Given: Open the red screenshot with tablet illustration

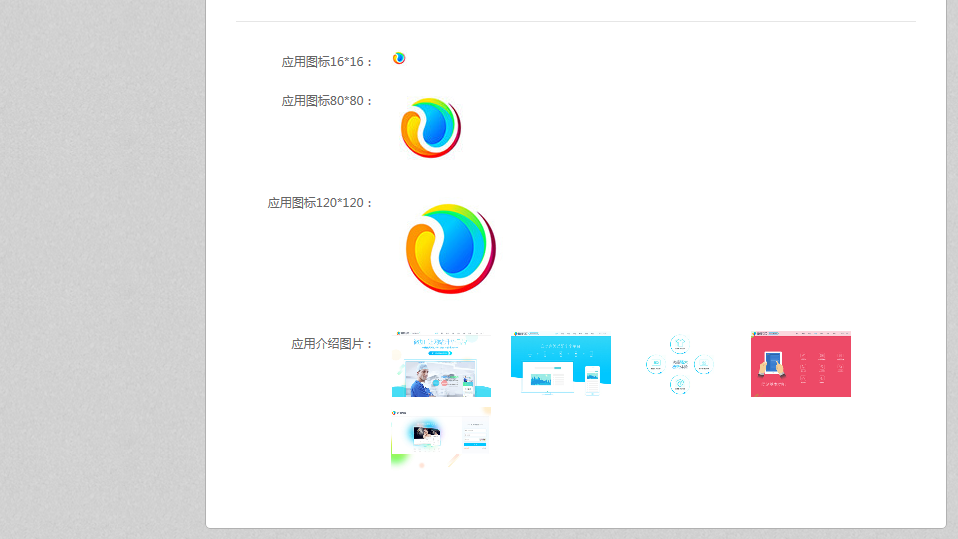Looking at the screenshot, I should (x=801, y=364).
